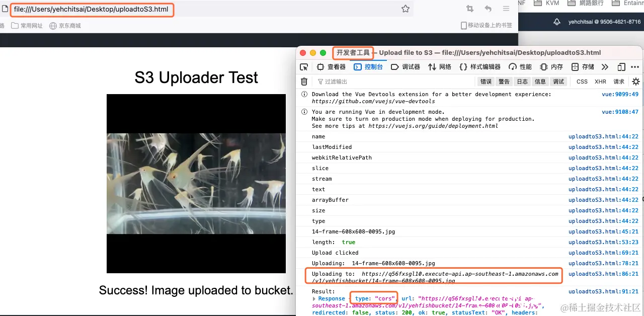Toggle the 信息 info filter
Image resolution: width=644 pixels, height=316 pixels.
click(x=540, y=82)
